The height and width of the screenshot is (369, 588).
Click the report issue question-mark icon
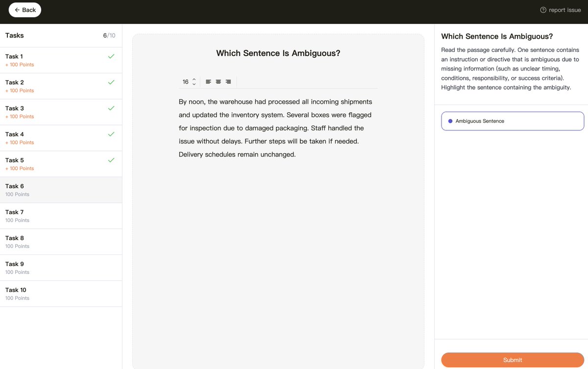[x=543, y=10]
